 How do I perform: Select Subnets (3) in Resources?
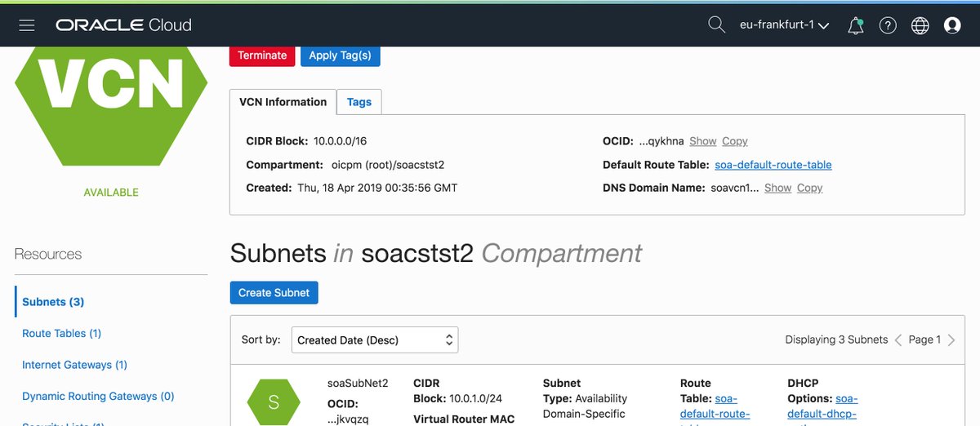coord(53,302)
